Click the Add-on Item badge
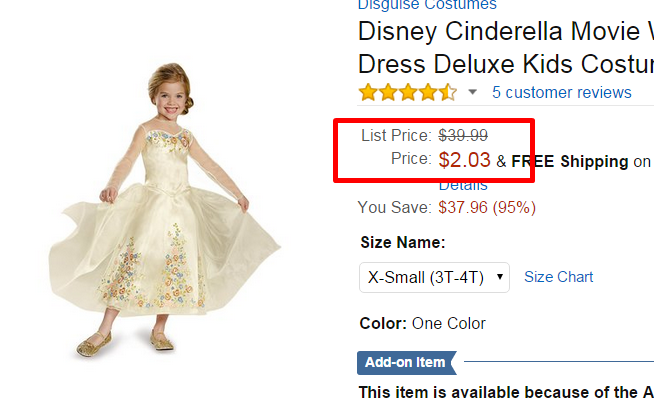Screen dimensions: 654x399 click(407, 362)
